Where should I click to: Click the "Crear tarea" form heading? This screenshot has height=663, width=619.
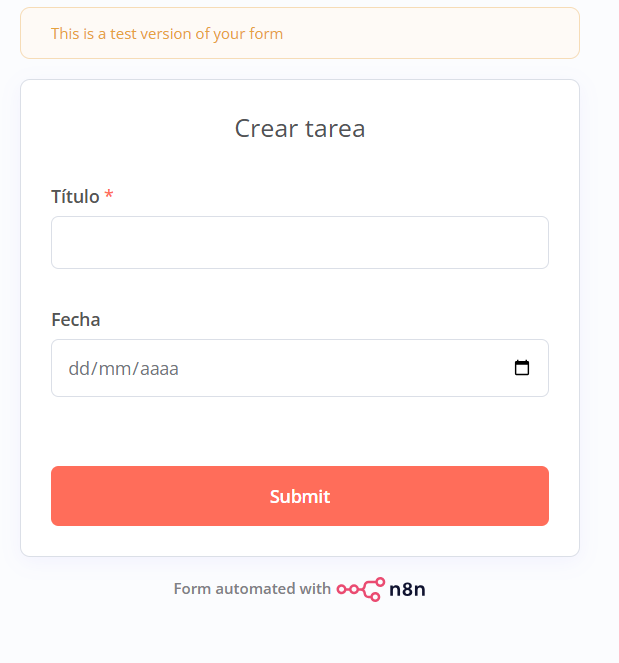pos(300,128)
